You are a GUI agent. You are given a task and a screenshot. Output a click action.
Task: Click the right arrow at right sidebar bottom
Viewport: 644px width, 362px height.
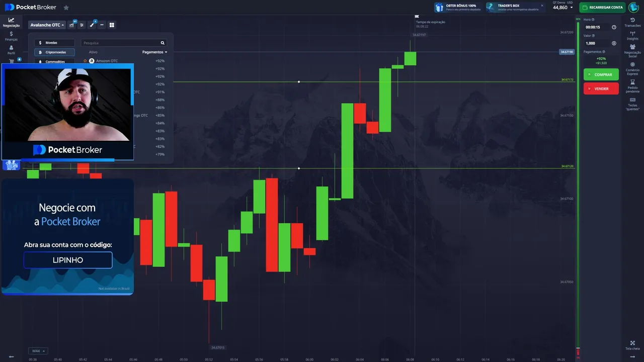(632, 356)
